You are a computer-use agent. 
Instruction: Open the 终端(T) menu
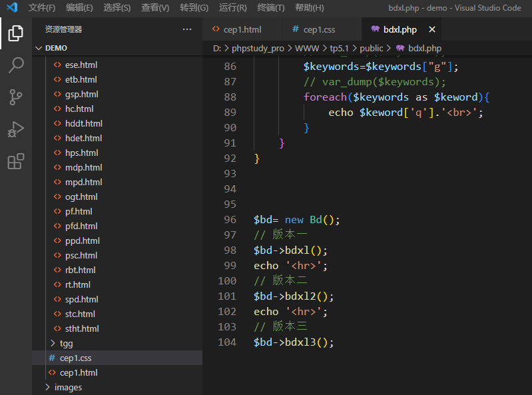point(271,7)
